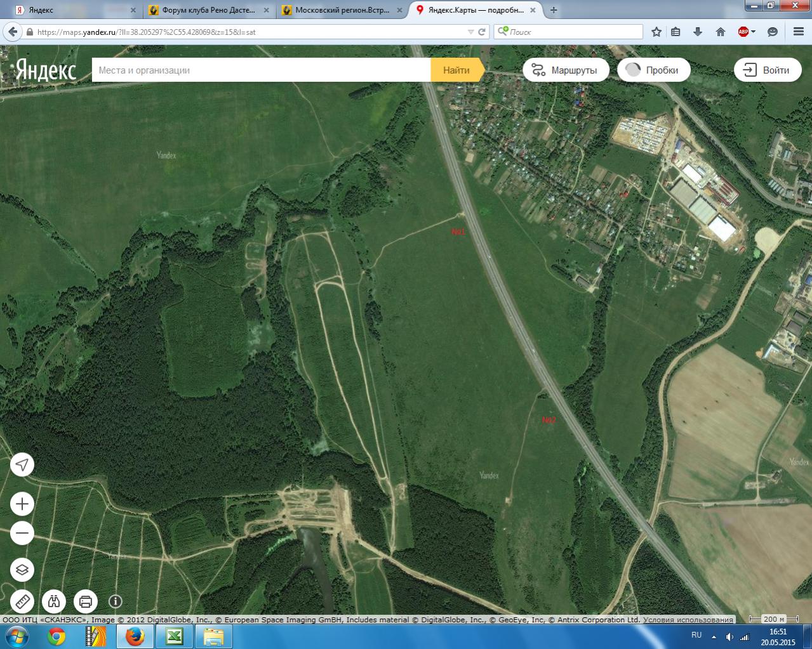Screen dimensions: 812x649
Task: Print the map
Action: point(85,601)
